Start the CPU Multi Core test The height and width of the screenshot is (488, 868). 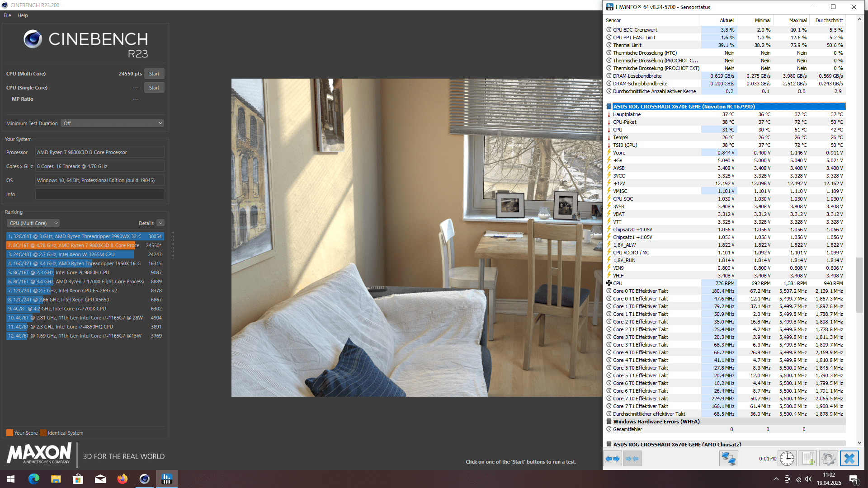click(x=154, y=74)
